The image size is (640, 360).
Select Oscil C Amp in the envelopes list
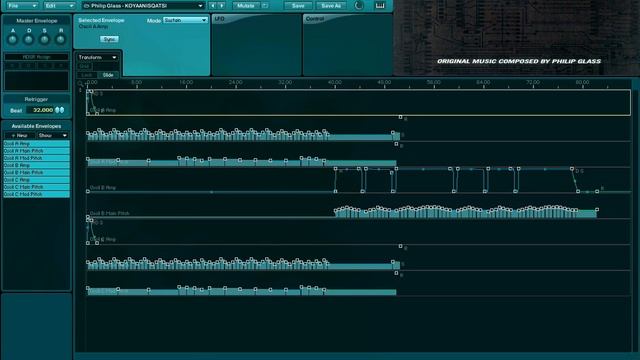(x=36, y=180)
